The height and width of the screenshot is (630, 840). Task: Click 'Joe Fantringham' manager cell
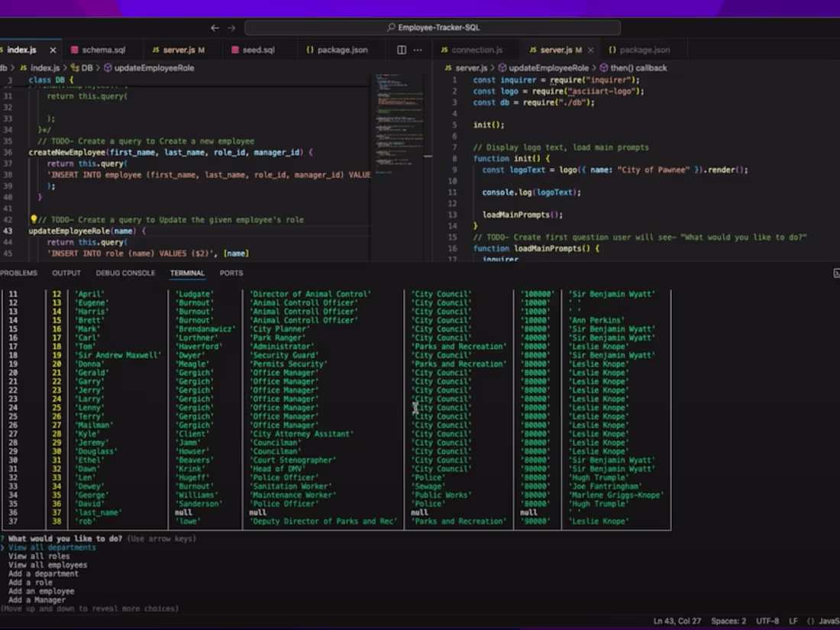click(605, 486)
